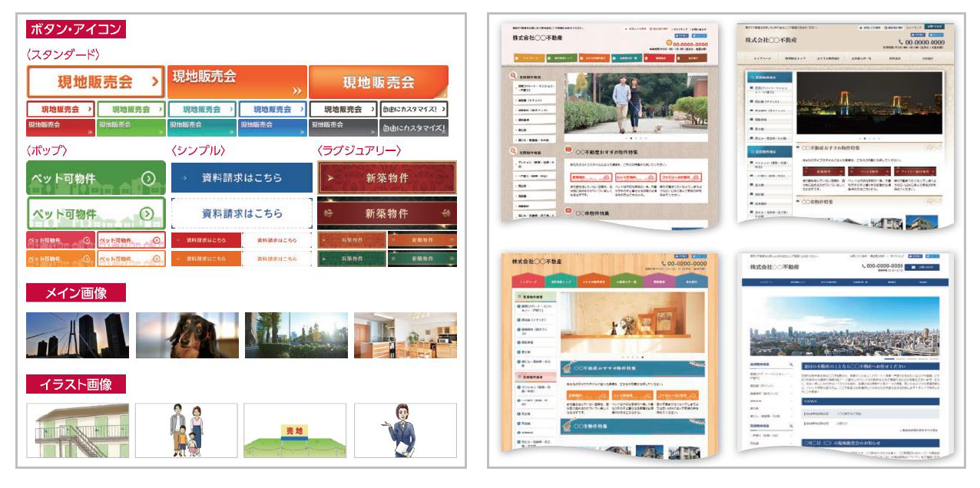Click the white 自由にカスタマイズ! button
The height and width of the screenshot is (488, 980).
414,109
